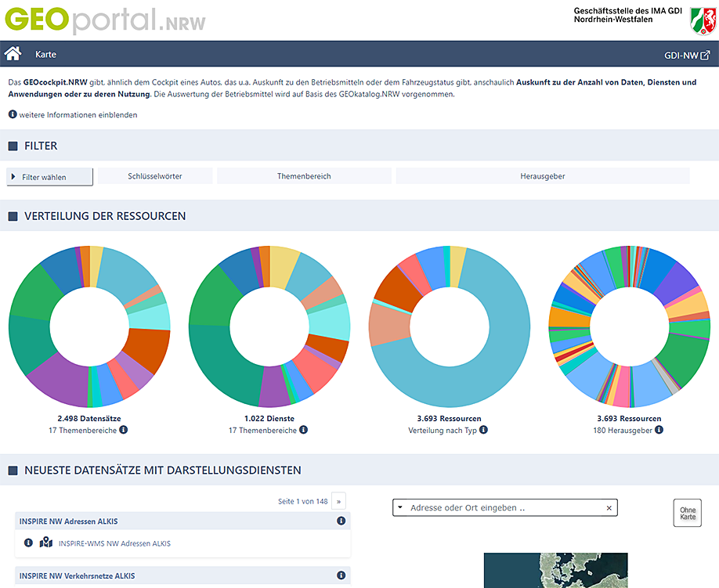
Task: Click the large green segment of the Herausgeber donut
Action: point(685,359)
